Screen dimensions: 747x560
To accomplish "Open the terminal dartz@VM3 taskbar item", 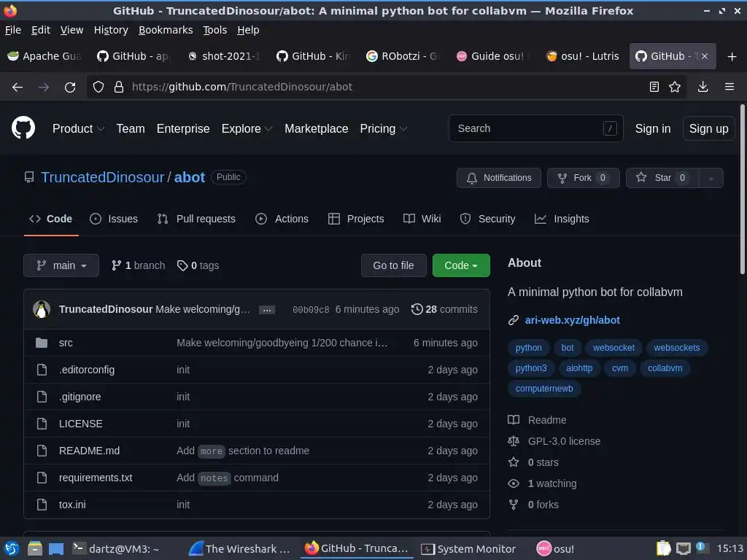I will [116, 548].
